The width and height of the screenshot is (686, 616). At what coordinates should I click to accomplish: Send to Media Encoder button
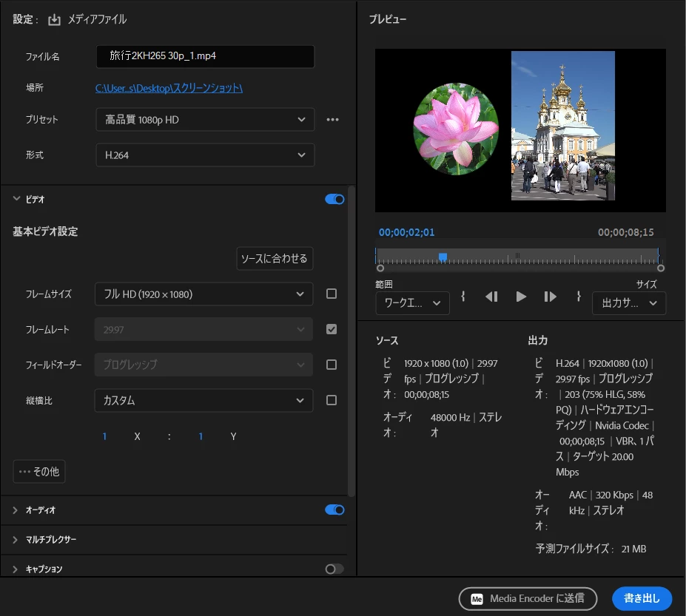[x=528, y=598]
